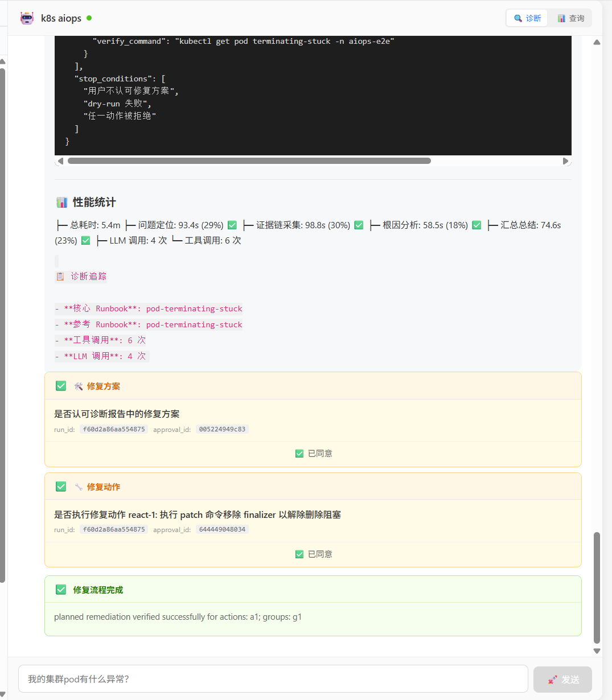Click the clipboard icon beside 诊断追踪
612x700 pixels.
60,277
